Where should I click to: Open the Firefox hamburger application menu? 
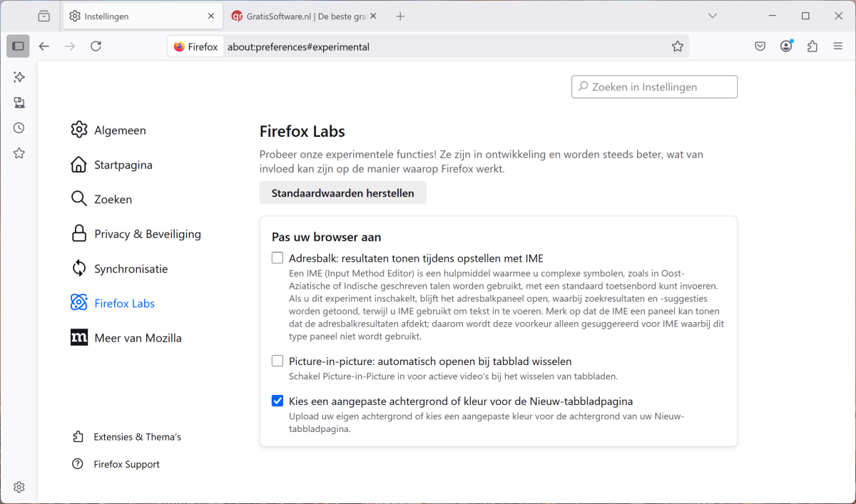click(837, 46)
